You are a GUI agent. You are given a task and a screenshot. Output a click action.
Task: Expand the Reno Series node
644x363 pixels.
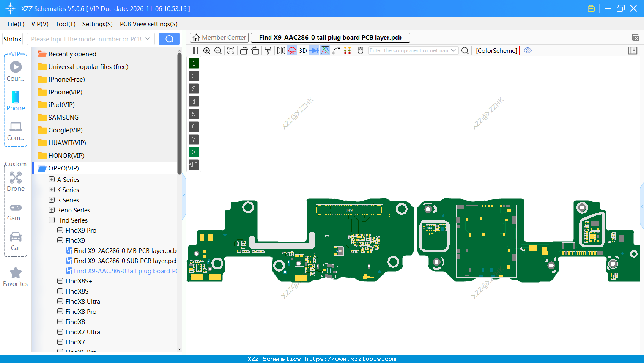pos(52,210)
